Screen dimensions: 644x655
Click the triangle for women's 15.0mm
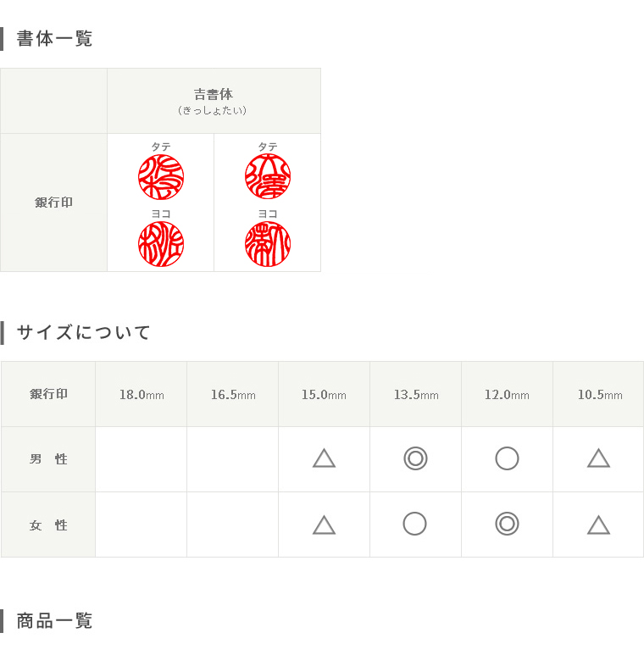click(x=324, y=525)
